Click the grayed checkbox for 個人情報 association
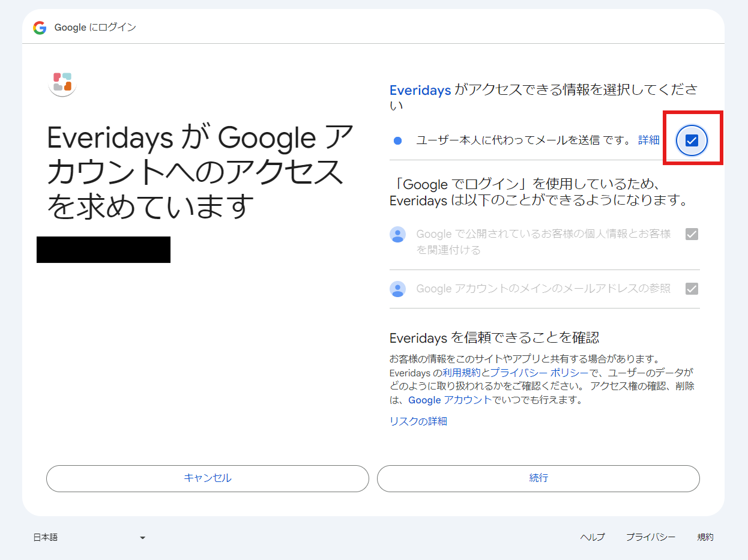 692,234
